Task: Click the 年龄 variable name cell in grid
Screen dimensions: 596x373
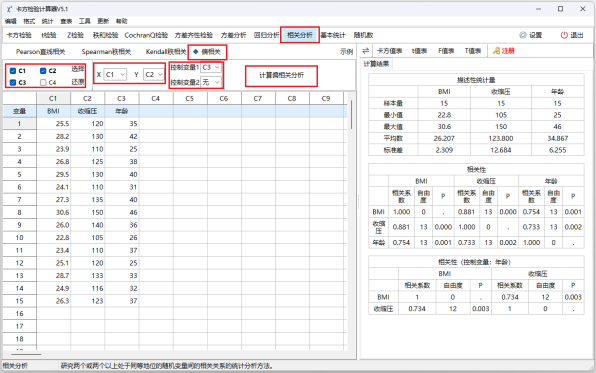Action: pyautogui.click(x=122, y=111)
